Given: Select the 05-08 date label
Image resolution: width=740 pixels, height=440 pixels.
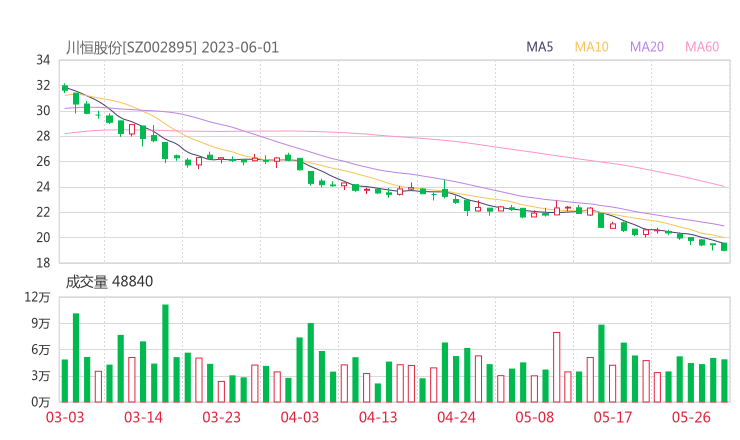Looking at the screenshot, I should pos(535,417).
